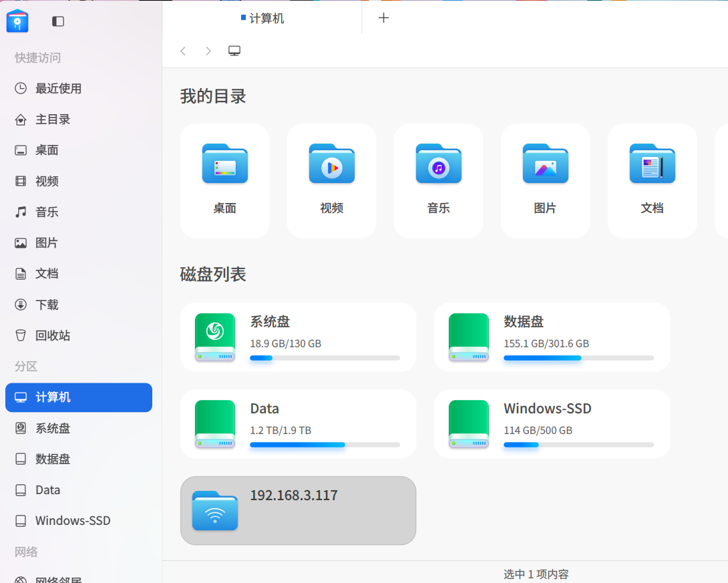
Task: Click the computer icon in the breadcrumb bar
Action: tap(234, 50)
